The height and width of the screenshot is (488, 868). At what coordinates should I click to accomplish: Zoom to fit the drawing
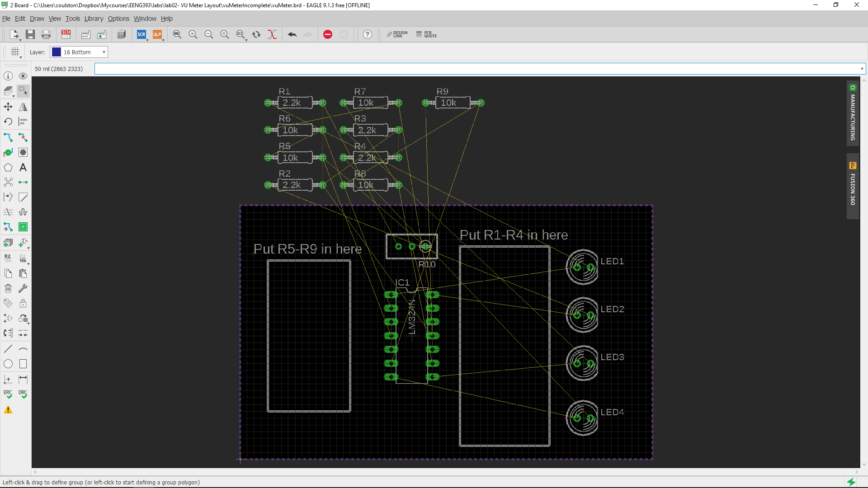177,34
